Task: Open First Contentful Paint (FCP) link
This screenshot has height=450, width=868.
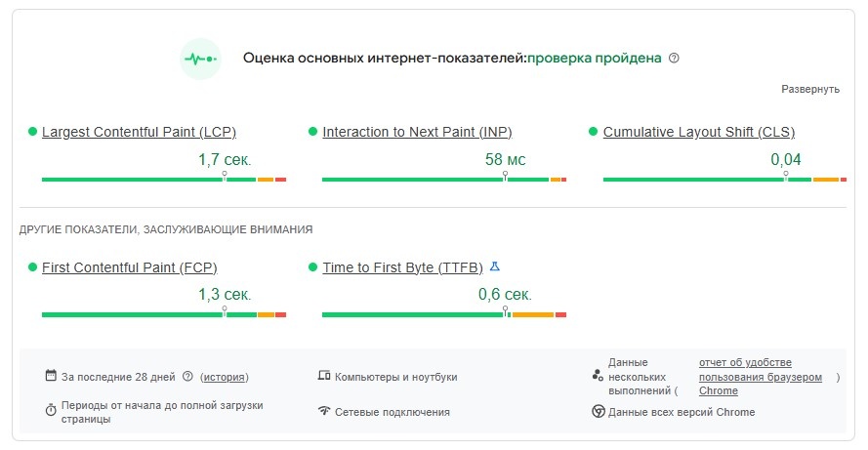Action: point(130,267)
